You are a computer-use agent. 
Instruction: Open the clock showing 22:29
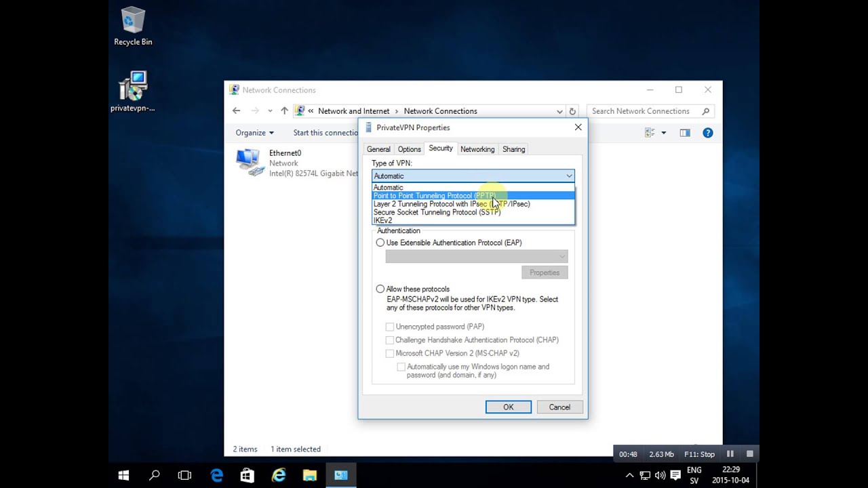click(730, 476)
